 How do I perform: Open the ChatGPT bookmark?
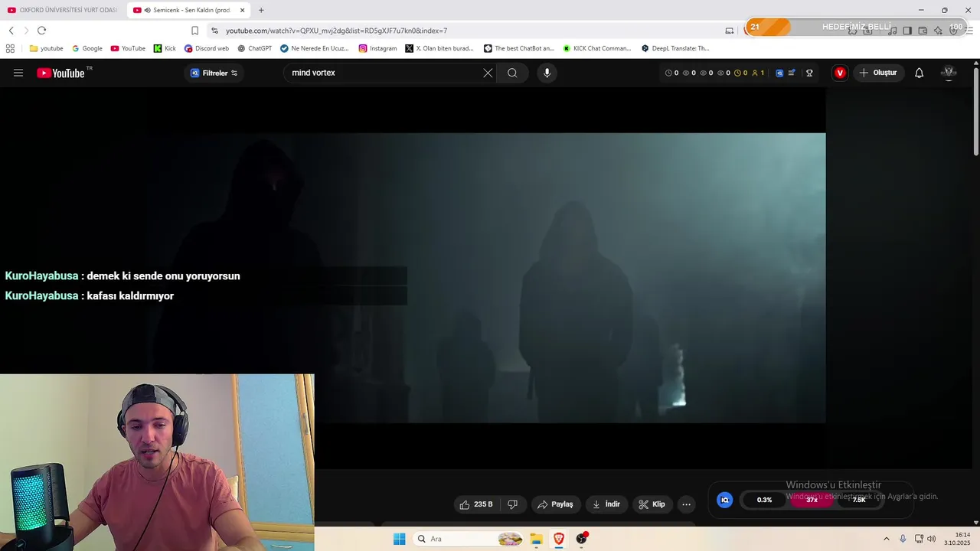pos(254,48)
